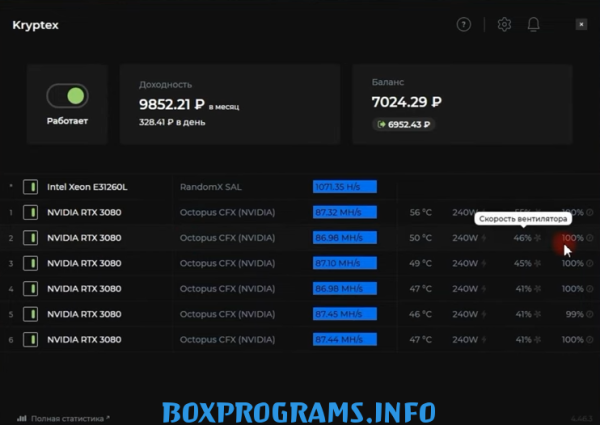Click the 46% fan speed value

(522, 238)
